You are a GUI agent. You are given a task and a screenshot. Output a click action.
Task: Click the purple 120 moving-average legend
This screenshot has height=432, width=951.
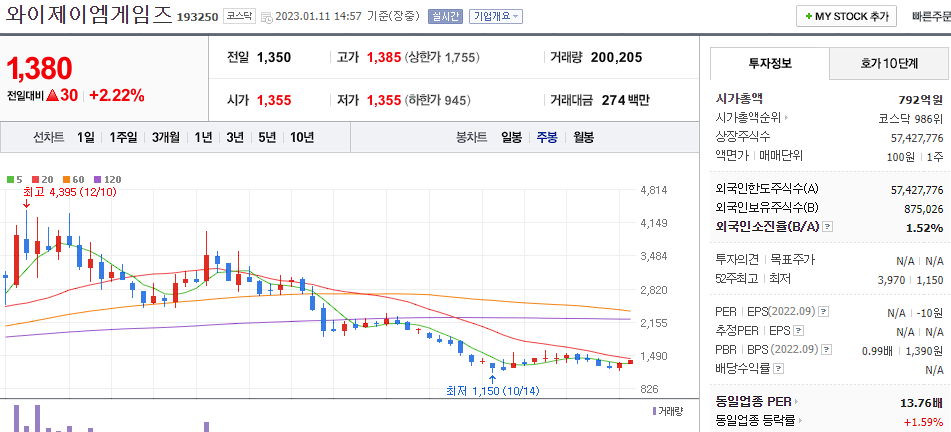coord(107,180)
